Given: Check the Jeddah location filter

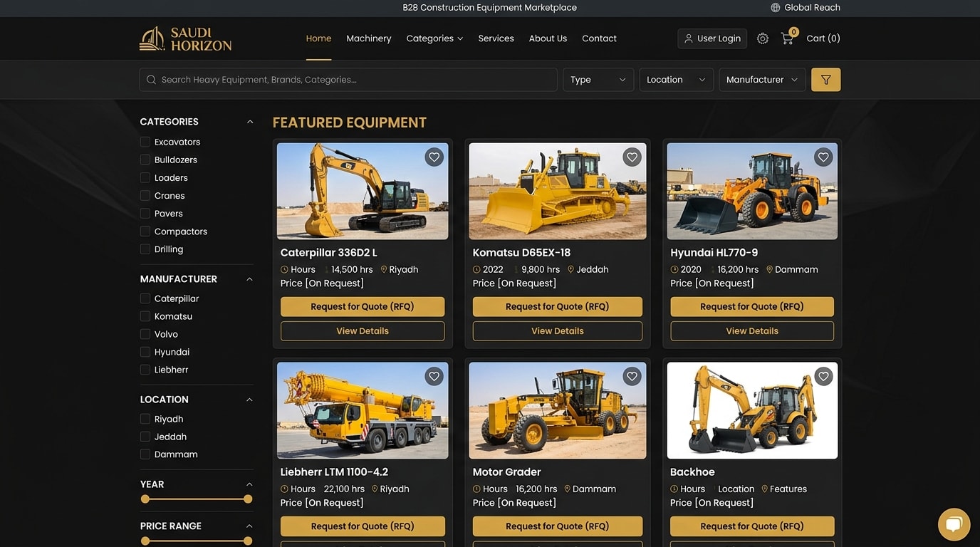Looking at the screenshot, I should [145, 437].
